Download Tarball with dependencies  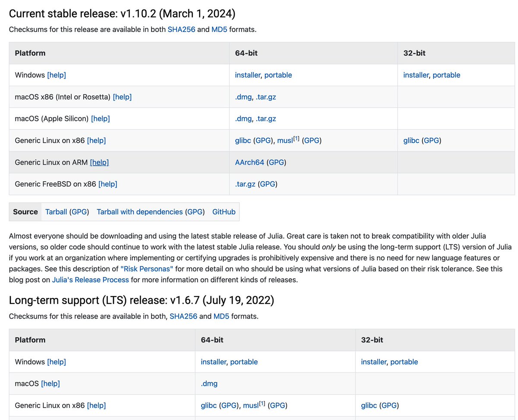coord(139,212)
